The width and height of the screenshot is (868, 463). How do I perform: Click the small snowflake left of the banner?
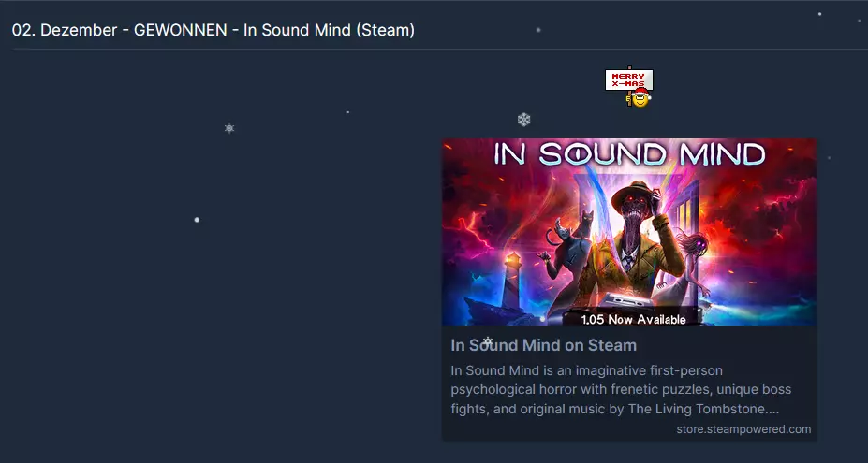(229, 128)
